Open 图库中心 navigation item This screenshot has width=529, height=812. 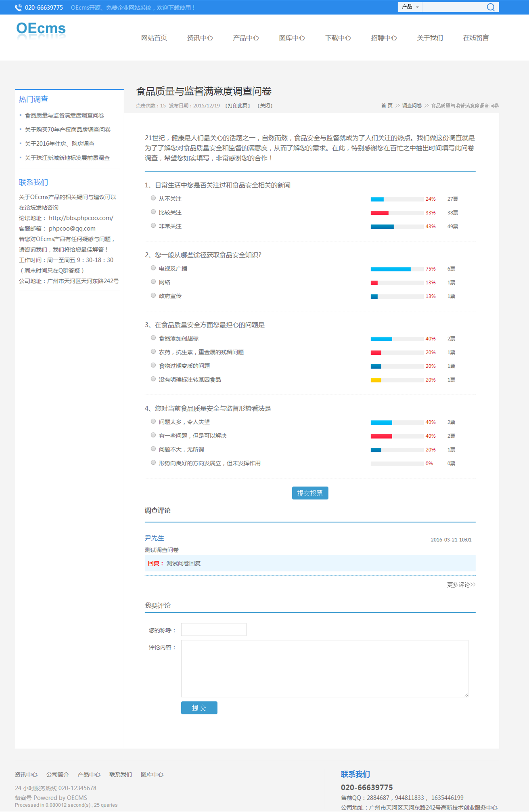tap(292, 38)
